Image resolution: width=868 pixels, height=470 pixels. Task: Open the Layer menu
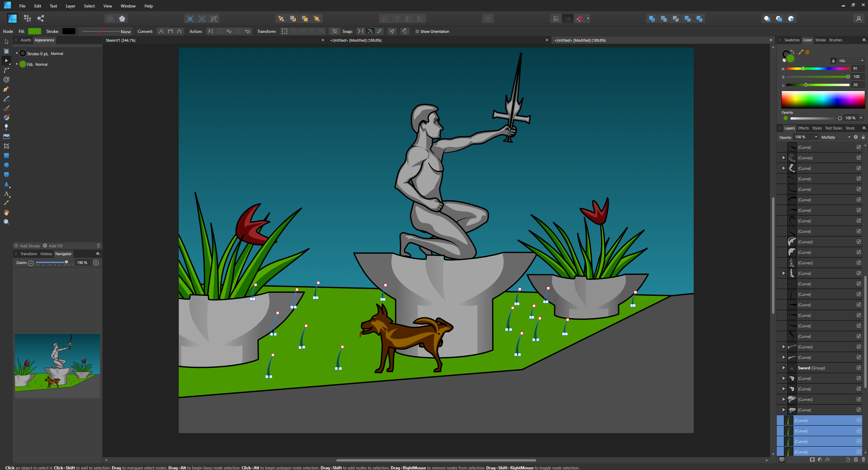(x=70, y=6)
